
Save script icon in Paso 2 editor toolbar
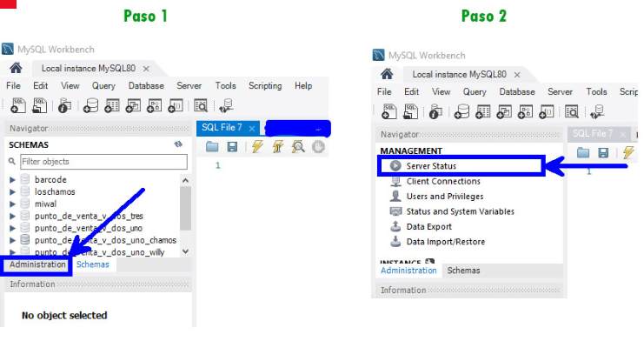tap(603, 153)
